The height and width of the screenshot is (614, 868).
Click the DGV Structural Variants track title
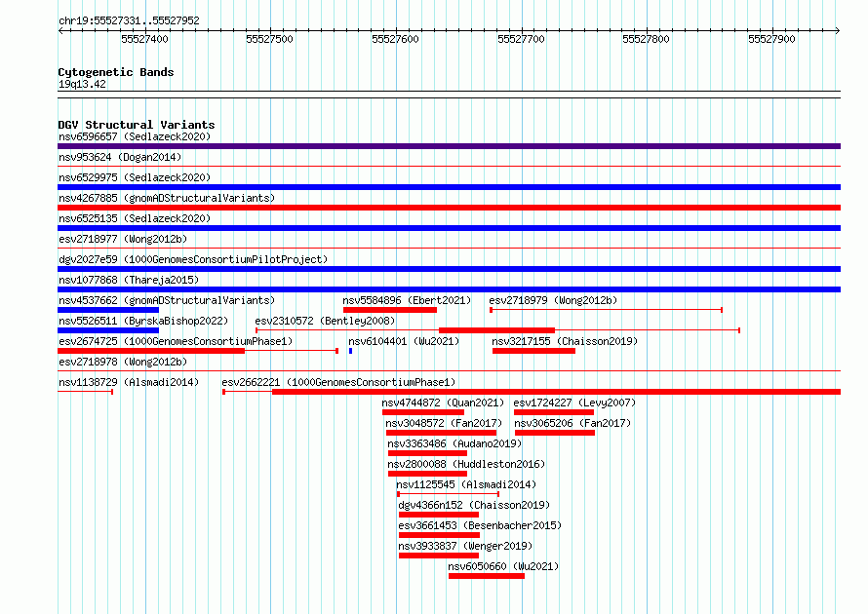click(137, 125)
